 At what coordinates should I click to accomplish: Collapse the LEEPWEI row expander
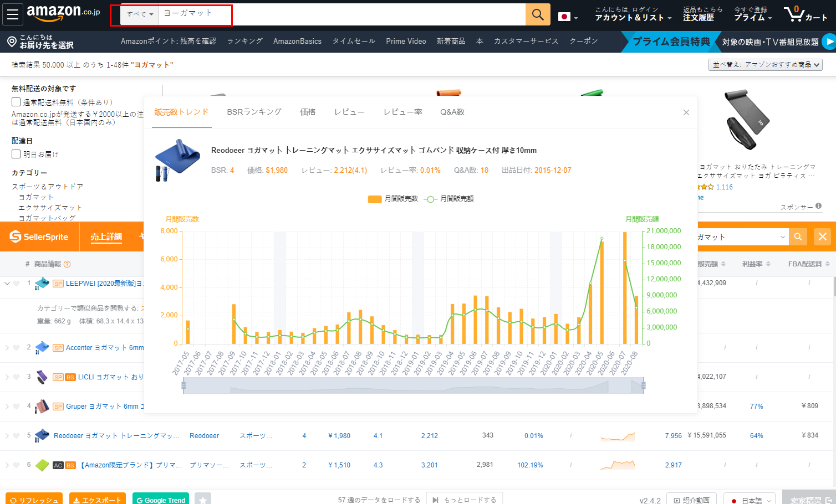tap(7, 284)
